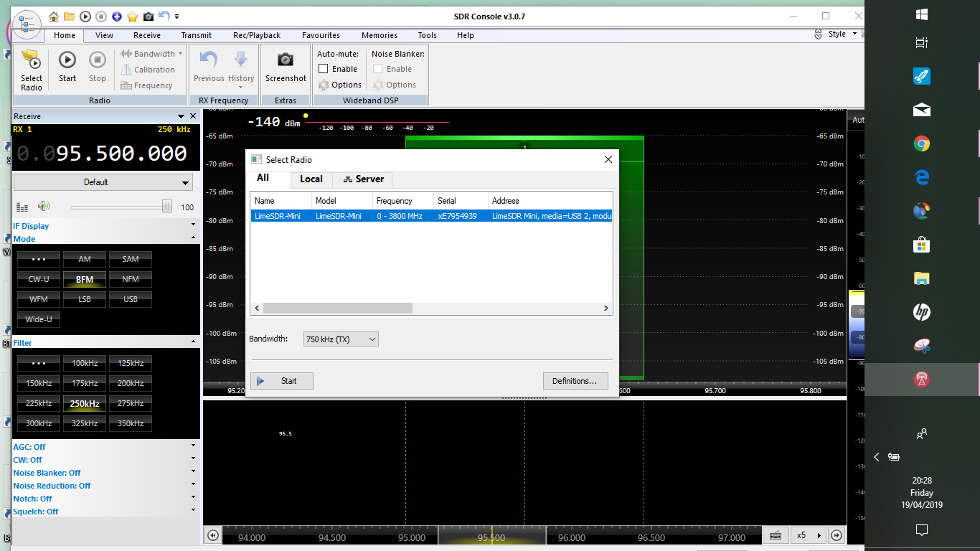Close the Select Radio dialog
Image resolution: width=980 pixels, height=551 pixels.
point(608,159)
